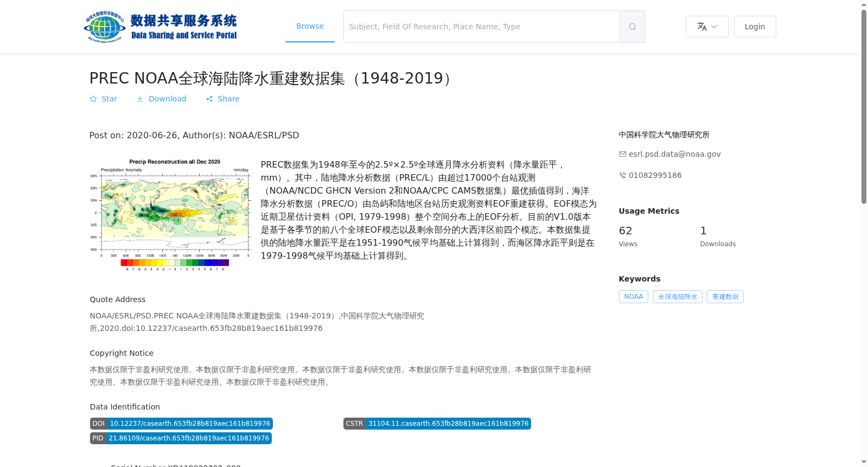The image size is (868, 467).
Task: Click the Share link text
Action: pos(228,99)
